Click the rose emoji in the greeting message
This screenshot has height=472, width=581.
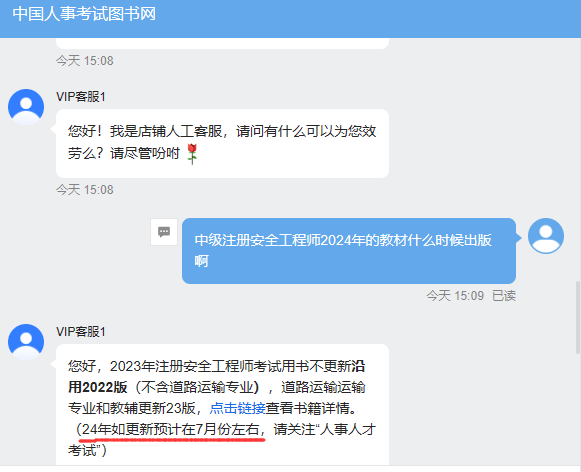pyautogui.click(x=192, y=154)
